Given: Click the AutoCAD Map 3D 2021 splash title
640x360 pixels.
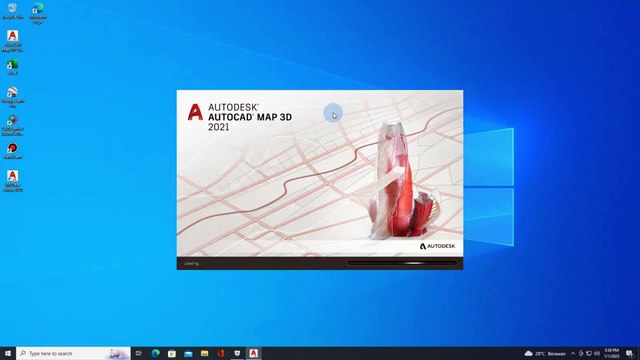Looking at the screenshot, I should click(x=250, y=117).
